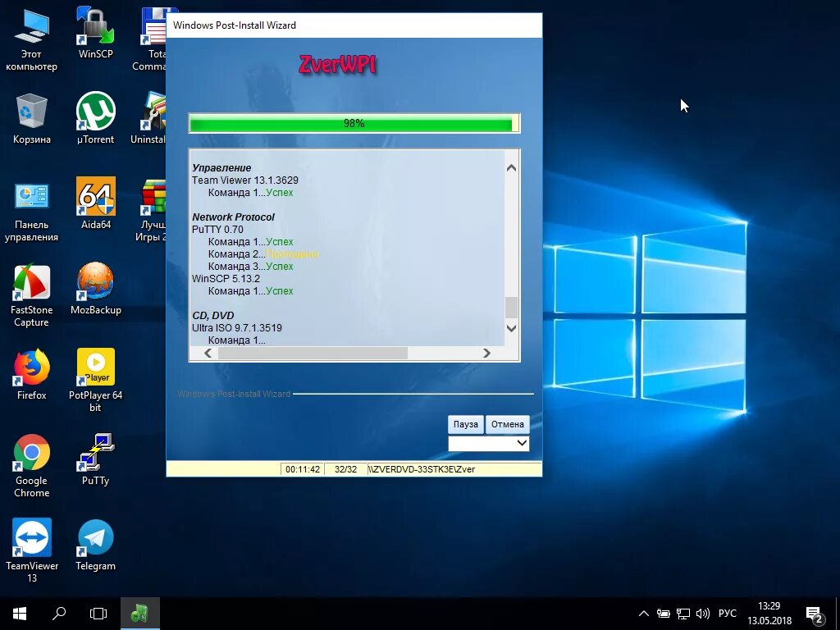This screenshot has height=630, width=840.
Task: Pause installation with Пауза button
Action: tap(466, 424)
